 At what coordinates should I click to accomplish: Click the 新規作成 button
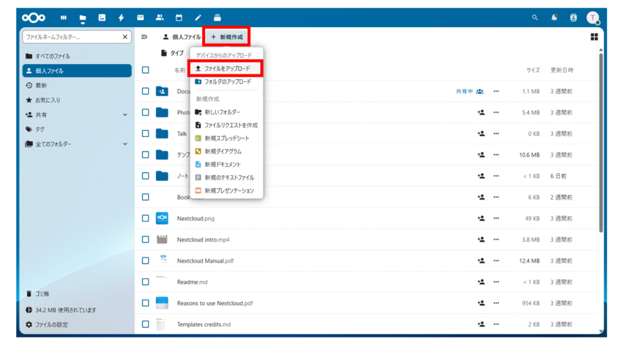point(226,37)
